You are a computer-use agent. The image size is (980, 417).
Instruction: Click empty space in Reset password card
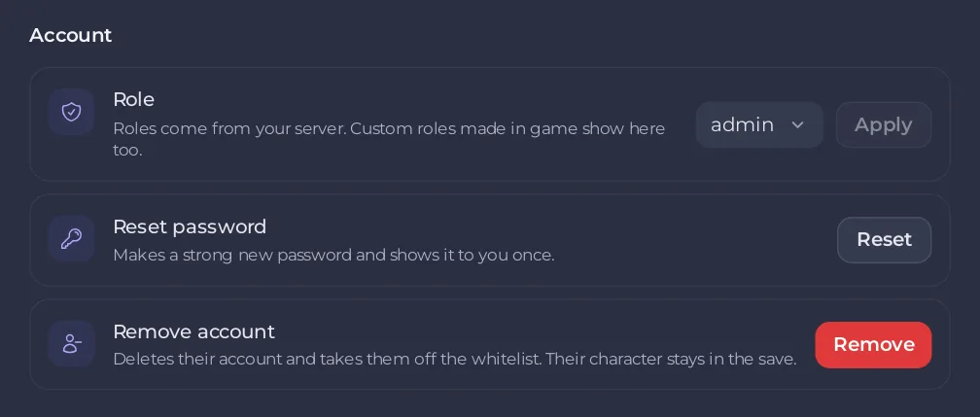click(687, 239)
